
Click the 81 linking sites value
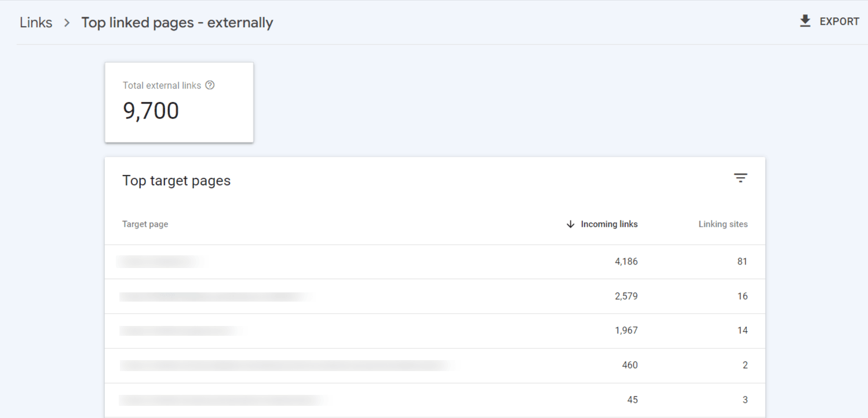[742, 262]
